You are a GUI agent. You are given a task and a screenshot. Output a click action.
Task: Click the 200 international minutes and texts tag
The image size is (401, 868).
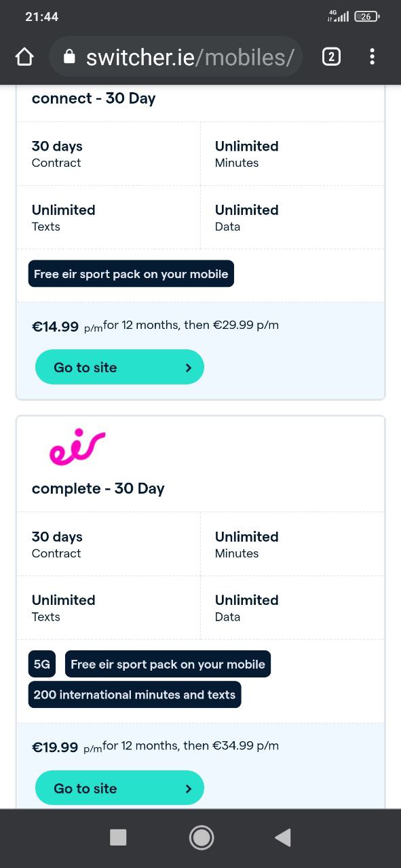[134, 694]
